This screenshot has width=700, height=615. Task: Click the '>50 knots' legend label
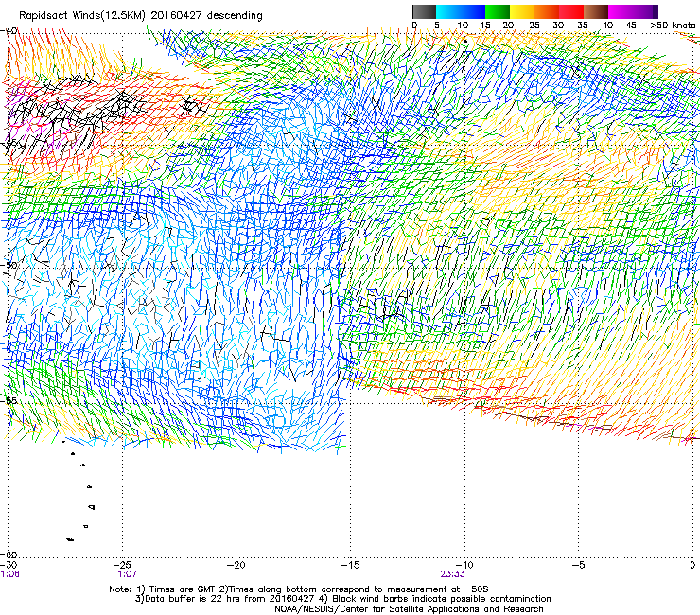673,26
